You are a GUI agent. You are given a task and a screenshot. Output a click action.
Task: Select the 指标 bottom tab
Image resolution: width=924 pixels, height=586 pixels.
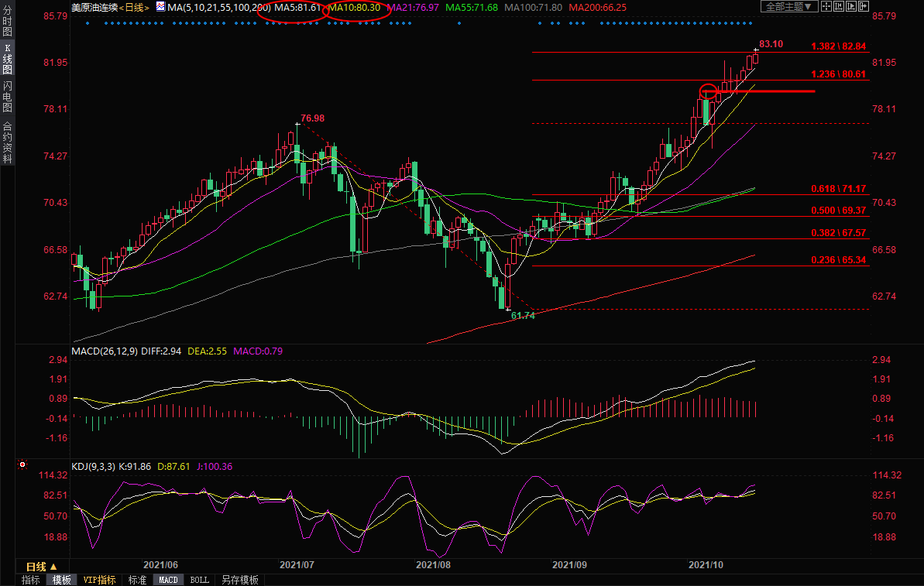tap(31, 580)
